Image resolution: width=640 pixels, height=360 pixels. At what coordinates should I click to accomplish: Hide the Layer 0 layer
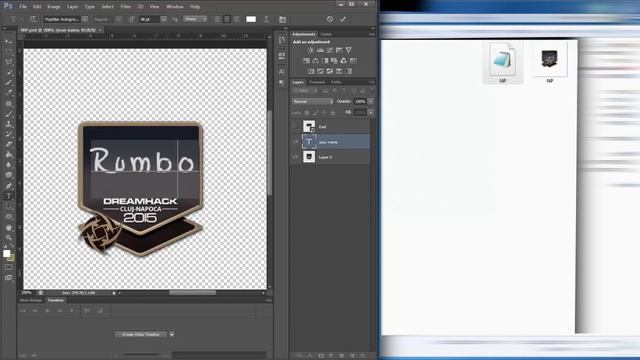click(x=296, y=157)
